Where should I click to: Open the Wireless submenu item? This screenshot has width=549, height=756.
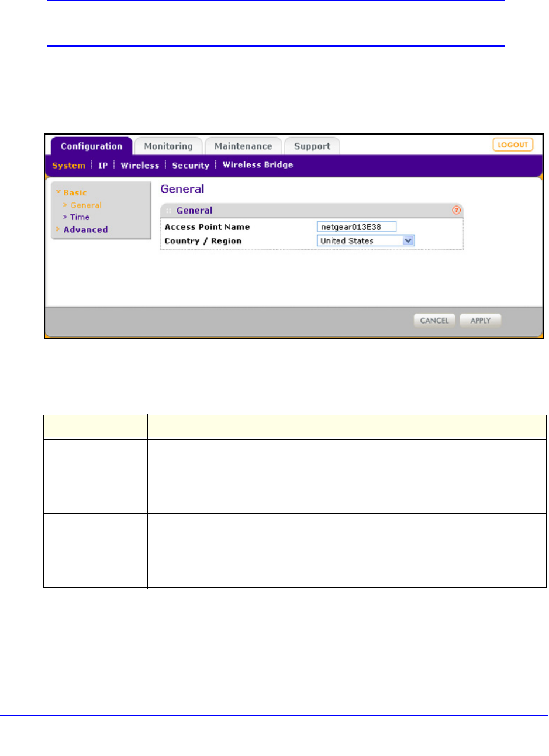point(140,166)
